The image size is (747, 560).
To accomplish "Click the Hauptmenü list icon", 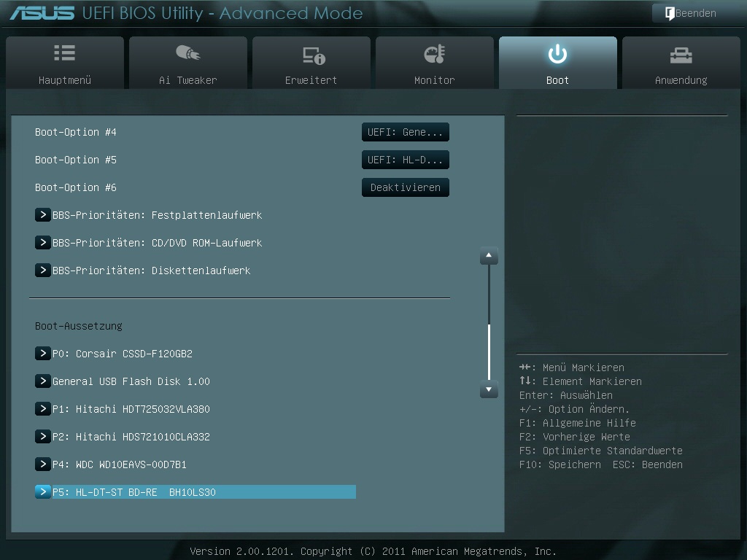I will (x=65, y=52).
